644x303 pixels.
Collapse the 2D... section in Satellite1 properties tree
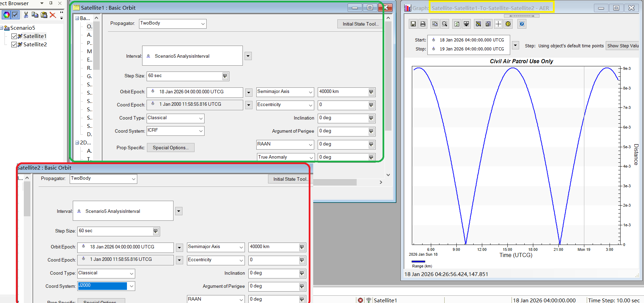point(77,143)
